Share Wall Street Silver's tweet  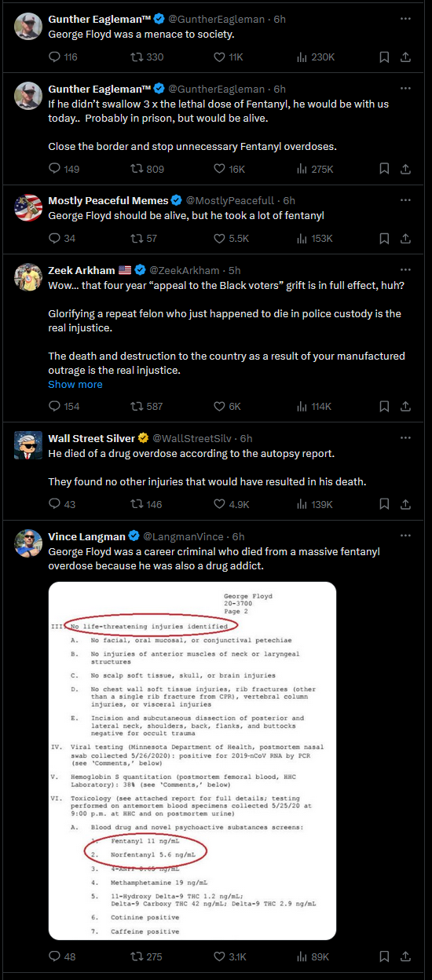tap(406, 504)
